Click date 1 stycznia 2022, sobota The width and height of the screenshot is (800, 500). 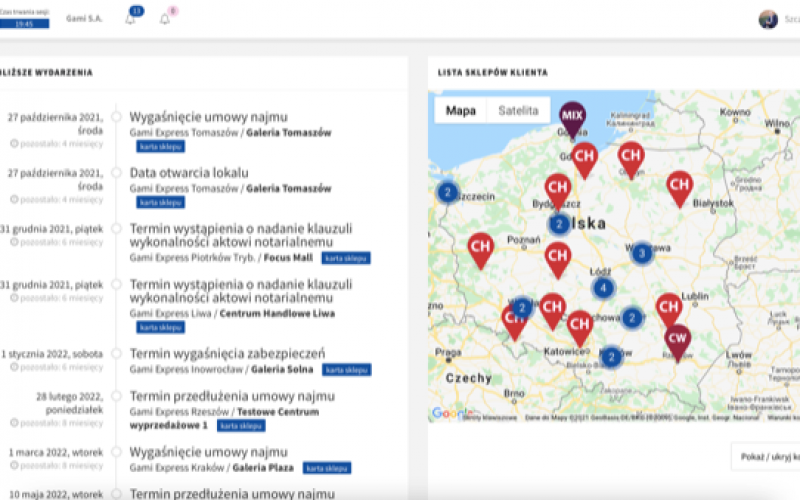(52, 354)
